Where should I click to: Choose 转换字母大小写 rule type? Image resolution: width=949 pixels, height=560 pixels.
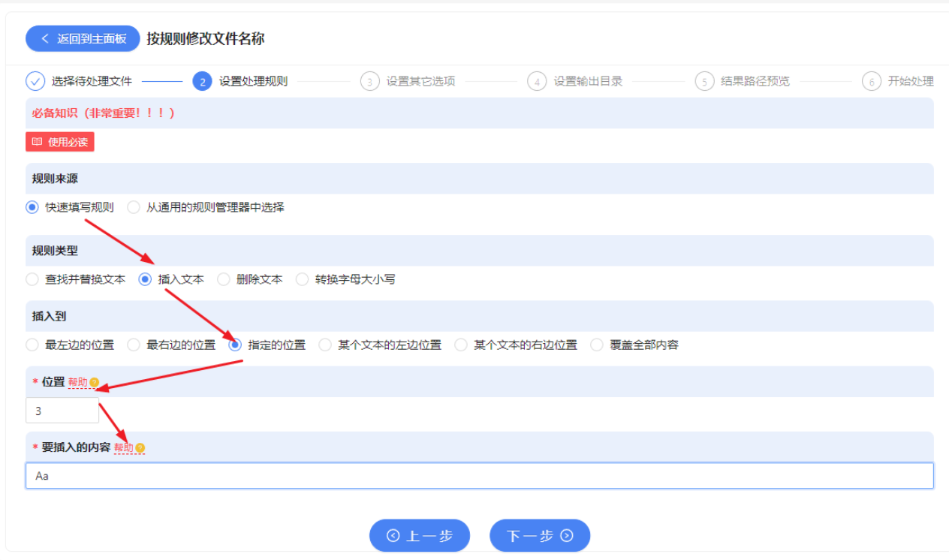click(345, 279)
